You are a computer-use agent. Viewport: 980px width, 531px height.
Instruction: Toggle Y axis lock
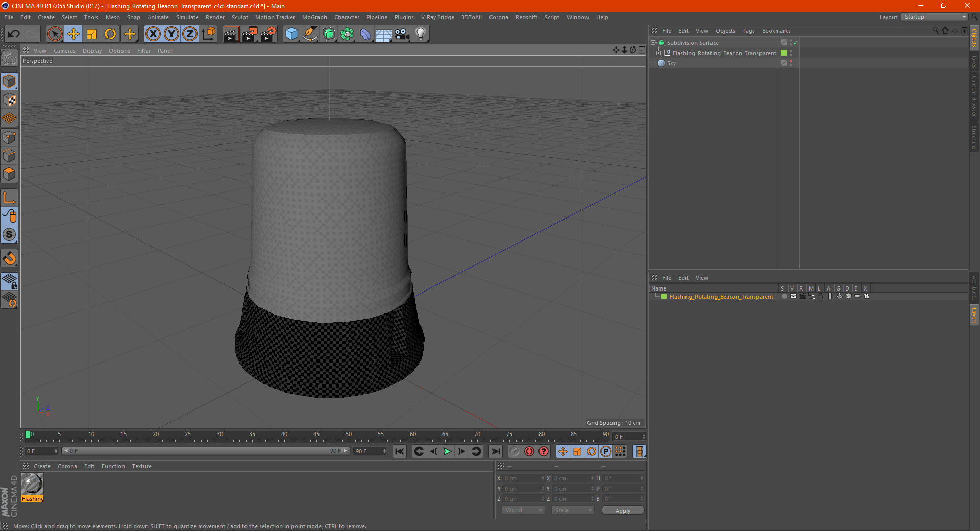click(171, 34)
